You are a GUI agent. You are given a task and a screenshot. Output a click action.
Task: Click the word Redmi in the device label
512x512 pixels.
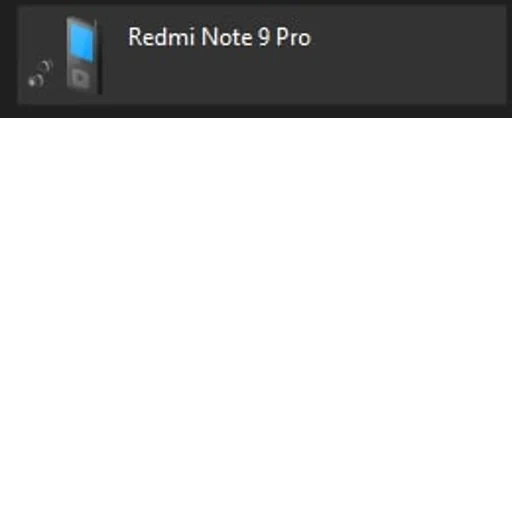(x=161, y=37)
